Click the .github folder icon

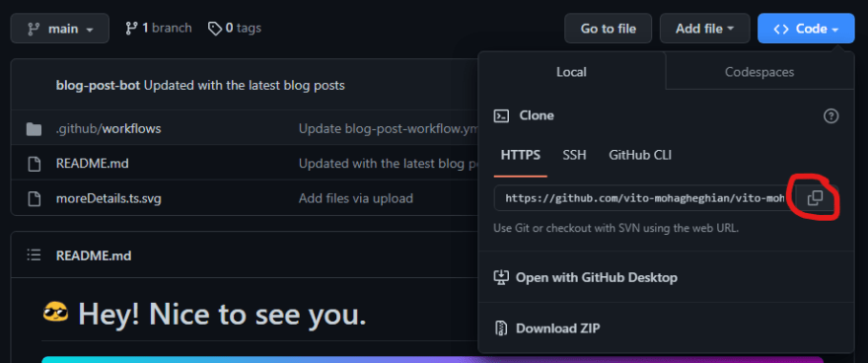click(34, 129)
